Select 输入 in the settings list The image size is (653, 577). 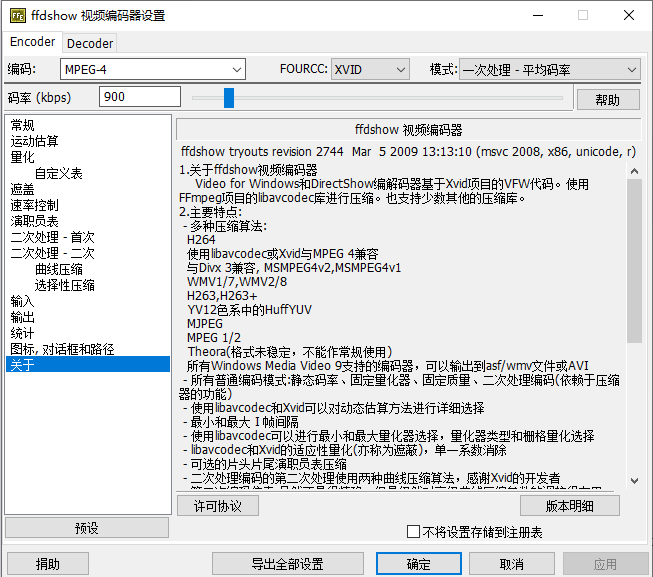pyautogui.click(x=22, y=301)
